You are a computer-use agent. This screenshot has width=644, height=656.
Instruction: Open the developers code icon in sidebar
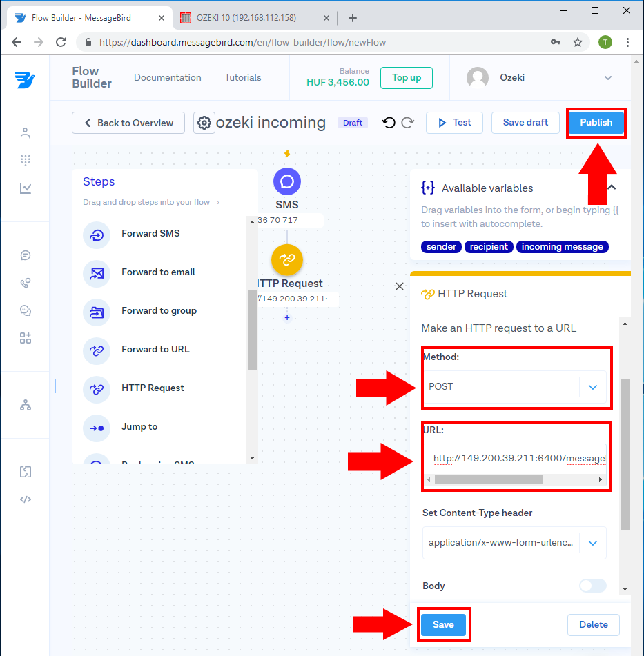(26, 499)
